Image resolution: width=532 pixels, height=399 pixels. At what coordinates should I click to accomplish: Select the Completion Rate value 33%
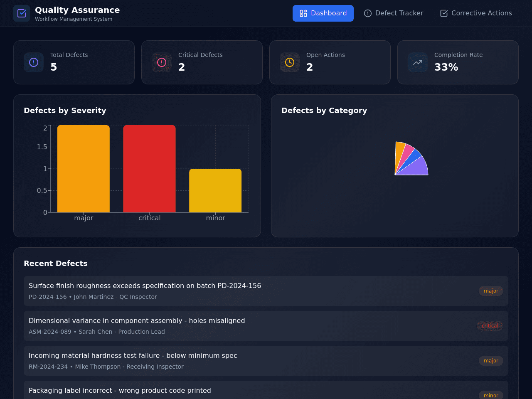(x=446, y=67)
